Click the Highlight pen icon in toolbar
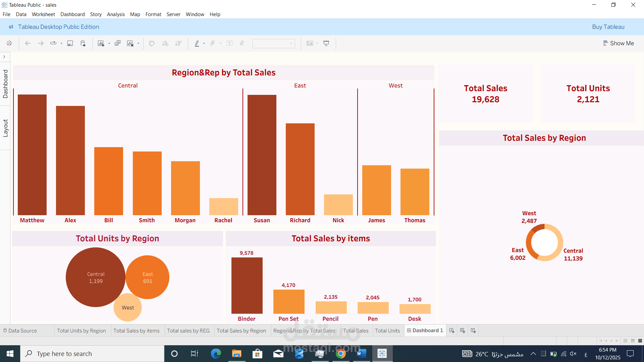The width and height of the screenshot is (644, 362). pyautogui.click(x=197, y=43)
